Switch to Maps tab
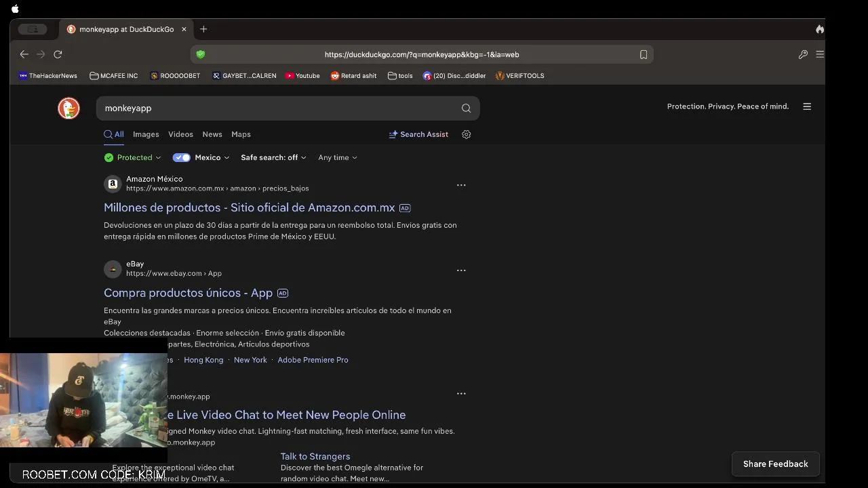The image size is (868, 488). click(241, 134)
